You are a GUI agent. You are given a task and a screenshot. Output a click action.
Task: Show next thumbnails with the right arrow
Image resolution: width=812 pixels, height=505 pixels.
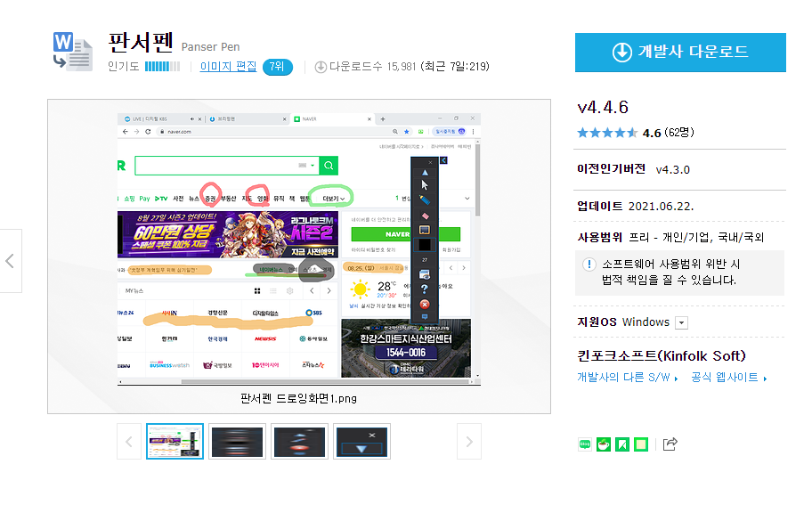(469, 442)
